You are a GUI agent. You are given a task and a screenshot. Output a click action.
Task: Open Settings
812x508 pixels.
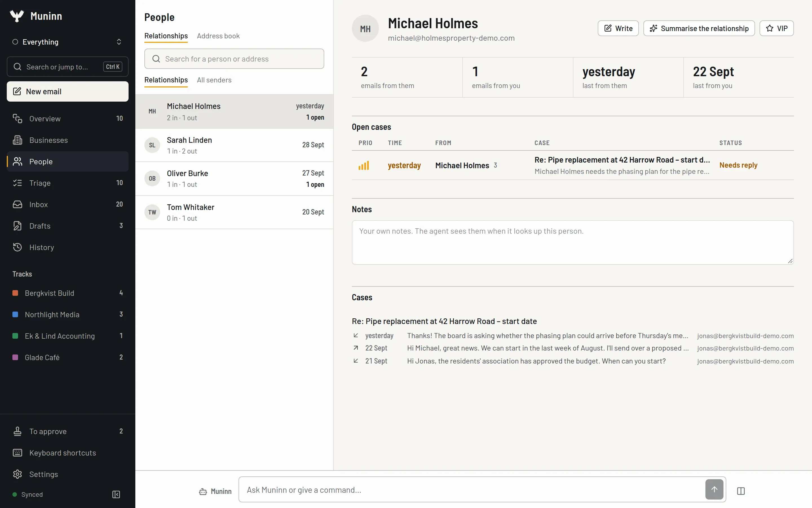(x=67, y=474)
